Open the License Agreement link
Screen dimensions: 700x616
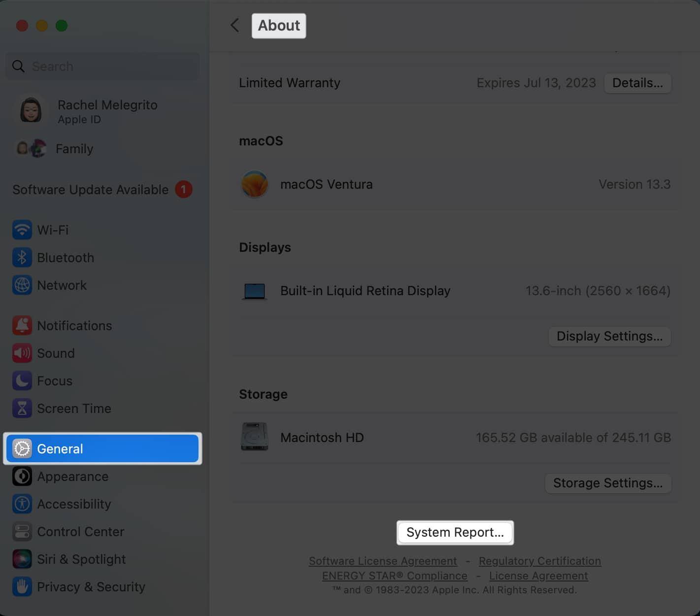tap(538, 576)
